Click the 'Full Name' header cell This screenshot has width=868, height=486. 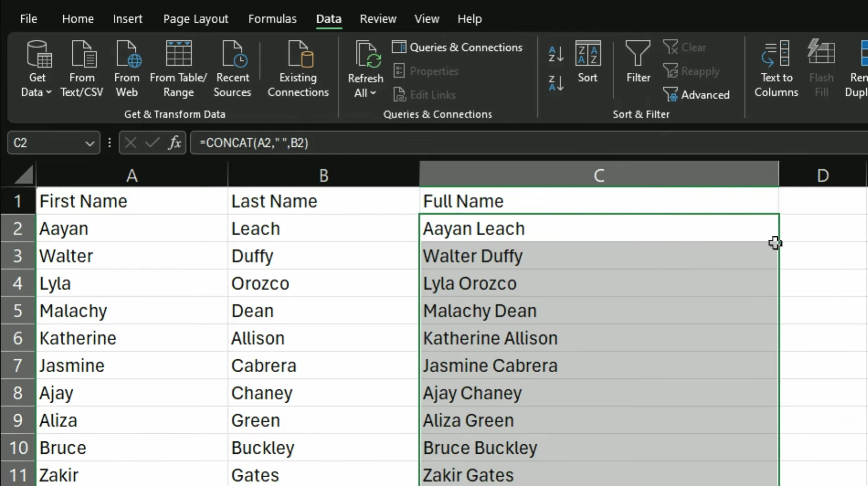(599, 201)
